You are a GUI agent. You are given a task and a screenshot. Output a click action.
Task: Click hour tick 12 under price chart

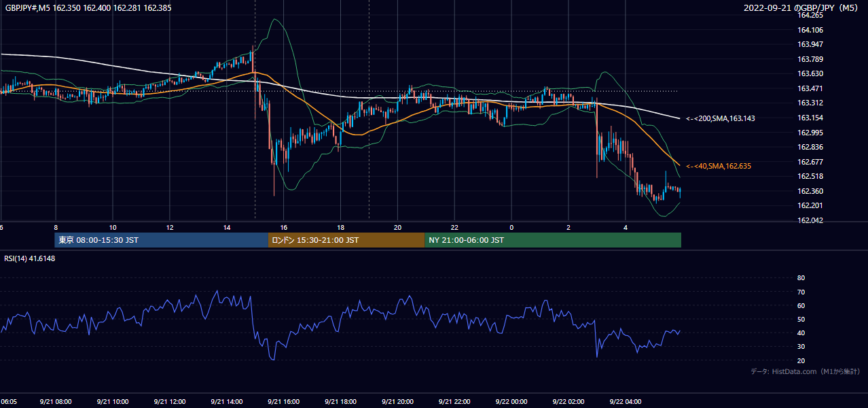(x=170, y=227)
